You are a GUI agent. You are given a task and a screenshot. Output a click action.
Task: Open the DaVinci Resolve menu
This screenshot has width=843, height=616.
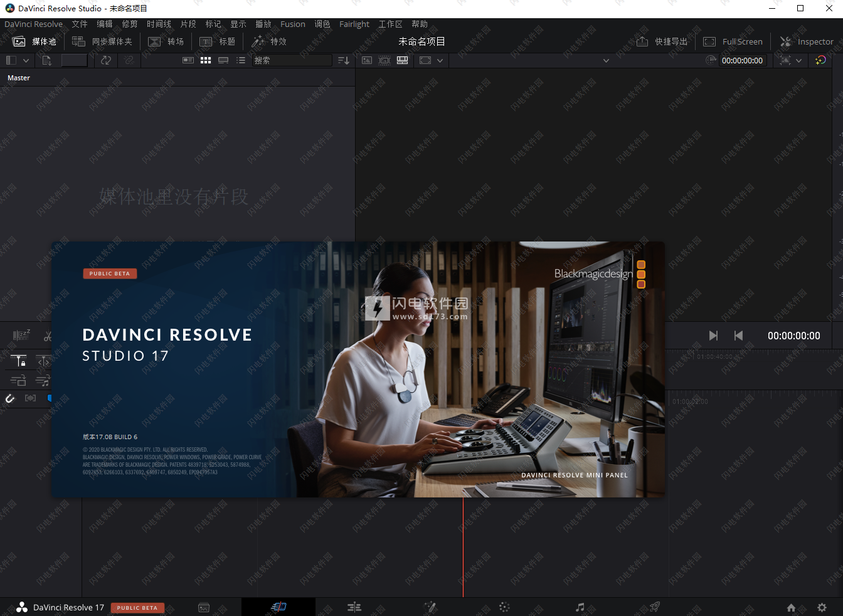click(34, 24)
